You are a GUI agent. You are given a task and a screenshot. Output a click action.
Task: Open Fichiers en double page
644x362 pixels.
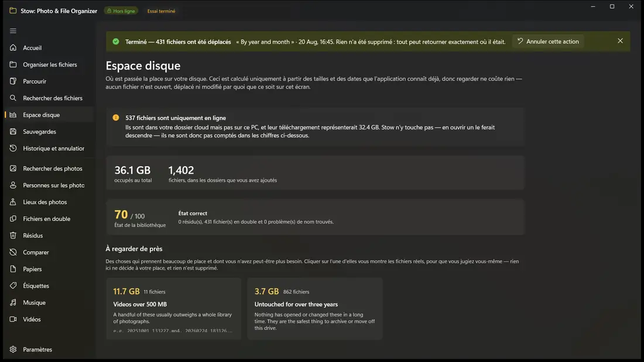(x=49, y=219)
